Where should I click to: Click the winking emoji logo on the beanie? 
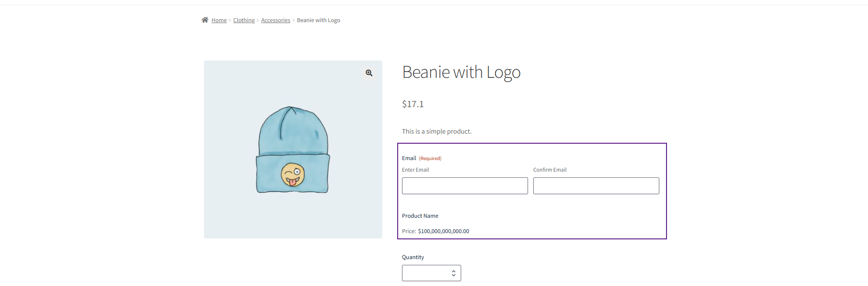(293, 175)
